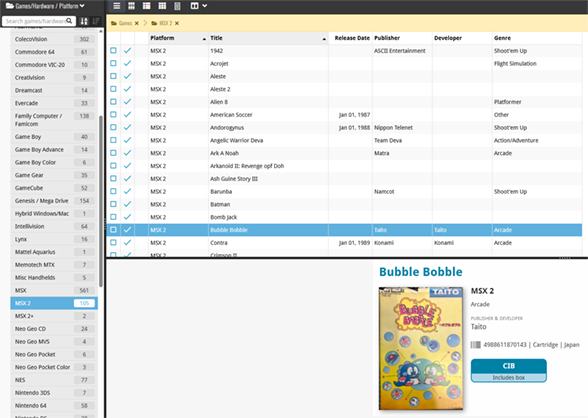Tick the Bubble Bobble row checkbox

tap(113, 229)
